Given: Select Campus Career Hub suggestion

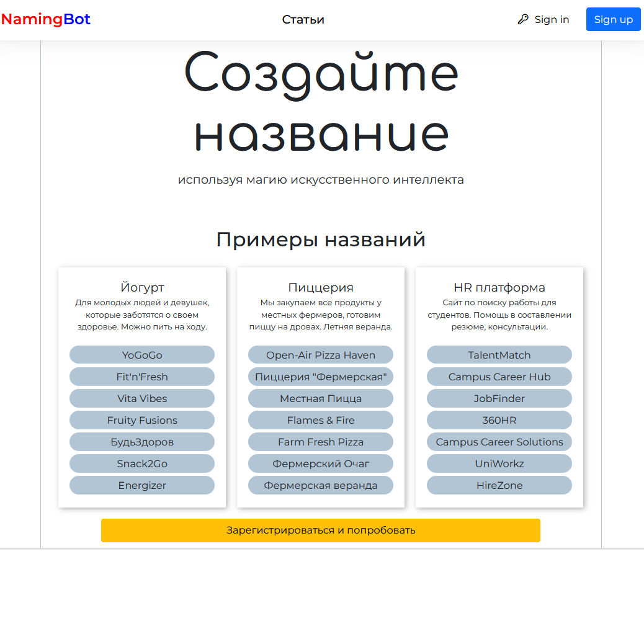Looking at the screenshot, I should (499, 377).
